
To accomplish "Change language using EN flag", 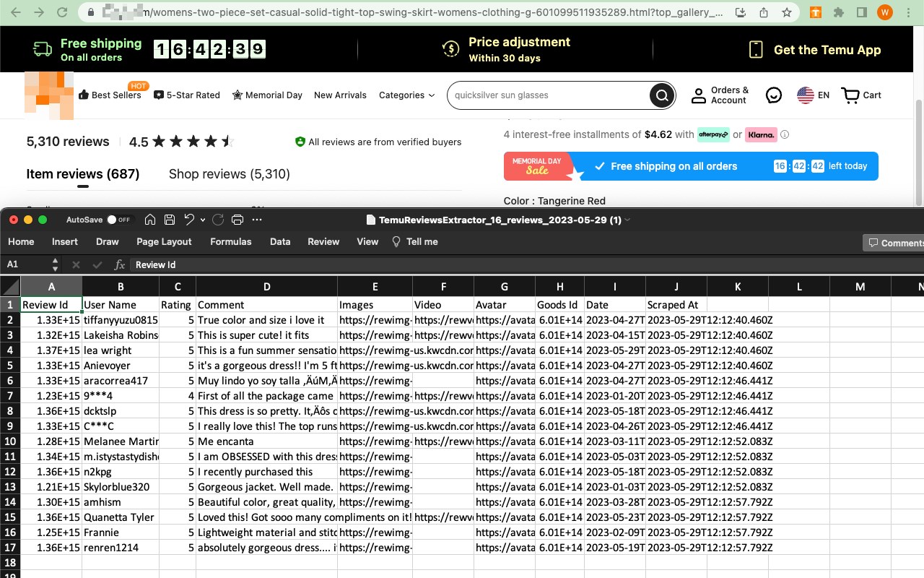I will (x=813, y=95).
